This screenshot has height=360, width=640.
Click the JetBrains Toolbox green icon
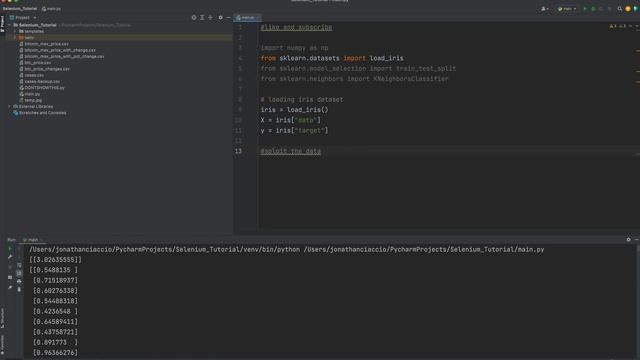636,9
